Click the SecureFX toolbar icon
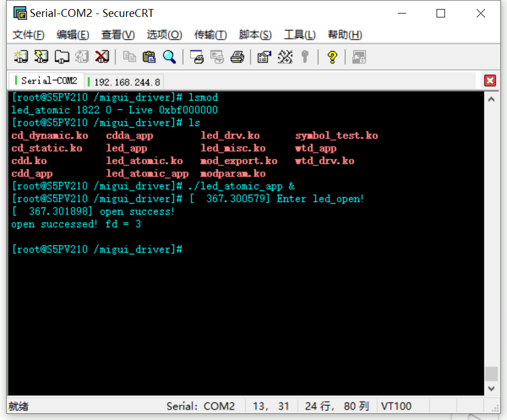Image resolution: width=507 pixels, height=420 pixels. tap(359, 57)
